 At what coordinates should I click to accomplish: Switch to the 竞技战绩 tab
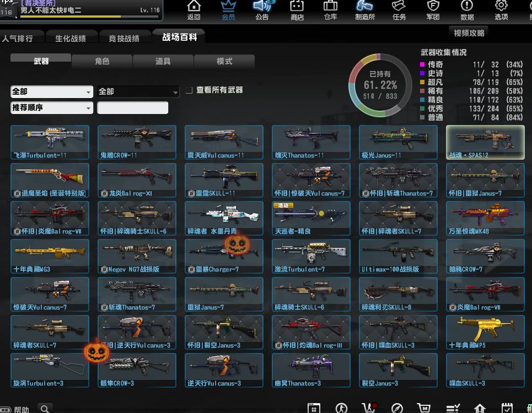point(124,37)
